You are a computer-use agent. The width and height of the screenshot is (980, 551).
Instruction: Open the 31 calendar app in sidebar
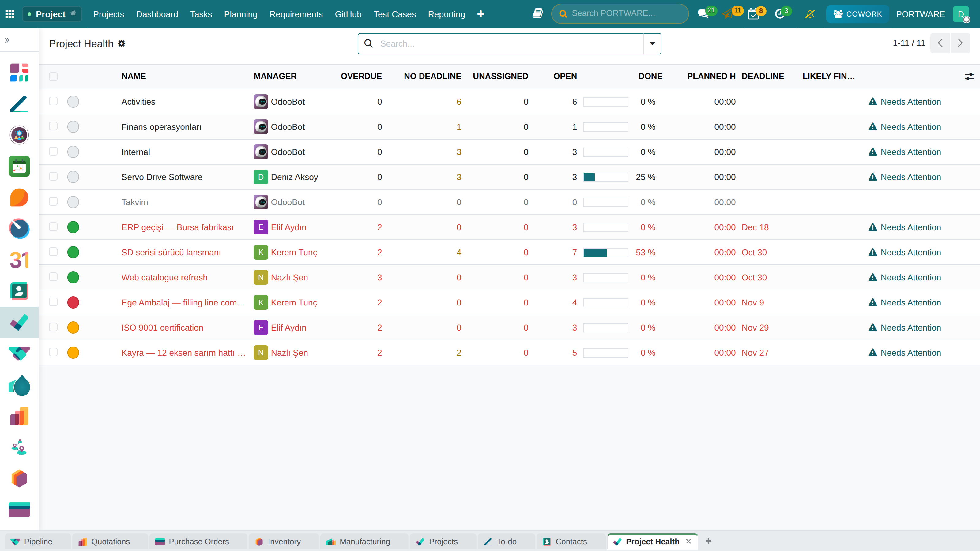click(x=19, y=260)
